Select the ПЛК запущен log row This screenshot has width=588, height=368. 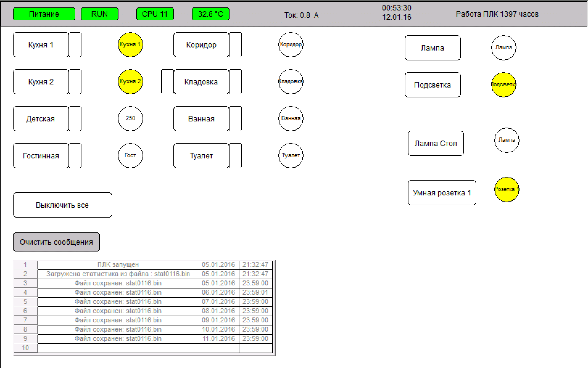118,265
